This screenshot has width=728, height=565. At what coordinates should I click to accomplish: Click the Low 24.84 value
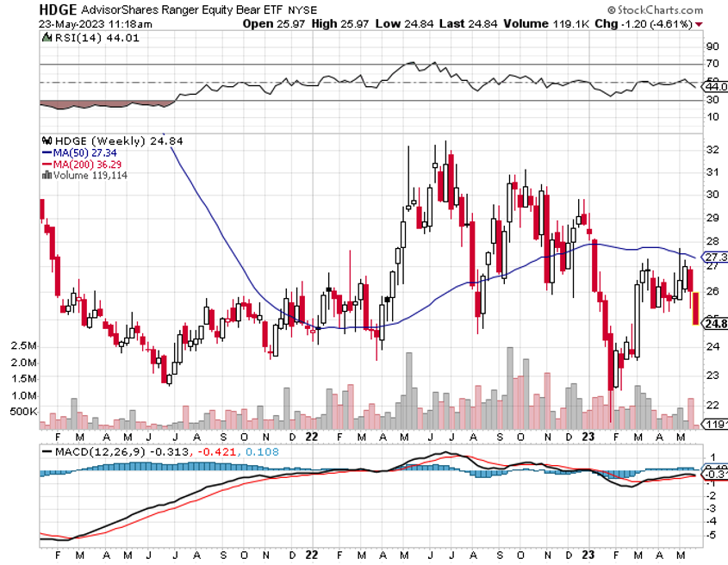click(x=404, y=23)
